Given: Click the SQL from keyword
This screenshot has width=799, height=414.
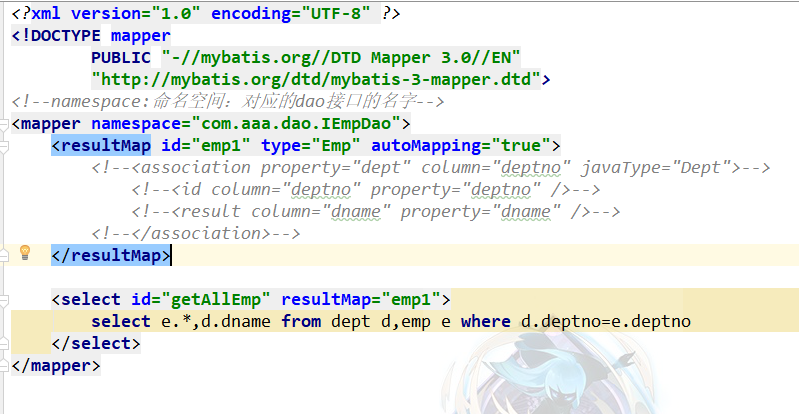Looking at the screenshot, I should (301, 321).
